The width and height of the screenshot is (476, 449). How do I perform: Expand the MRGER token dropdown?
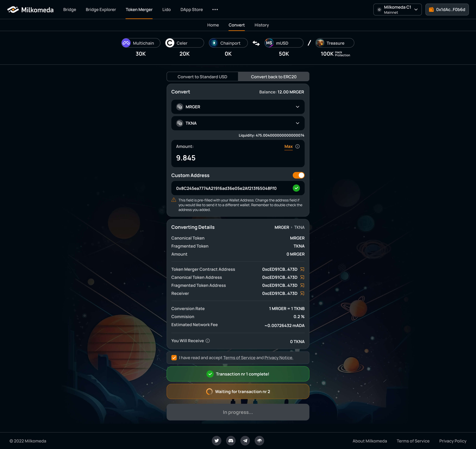(x=238, y=107)
